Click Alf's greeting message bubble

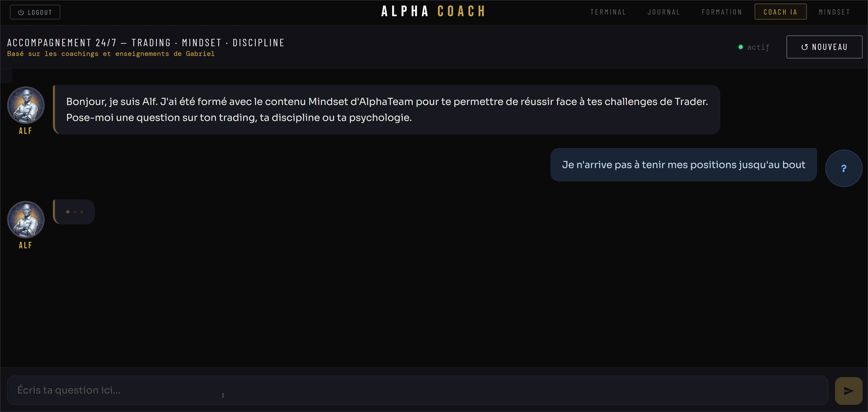pyautogui.click(x=386, y=110)
